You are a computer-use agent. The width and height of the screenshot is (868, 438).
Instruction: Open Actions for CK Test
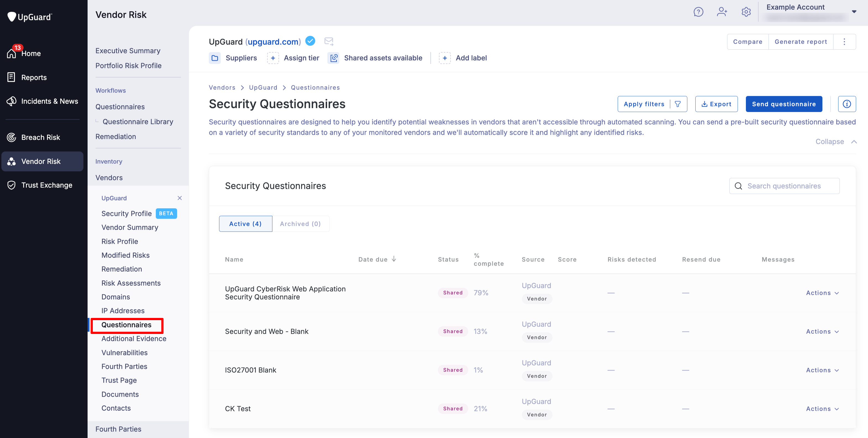coord(822,409)
